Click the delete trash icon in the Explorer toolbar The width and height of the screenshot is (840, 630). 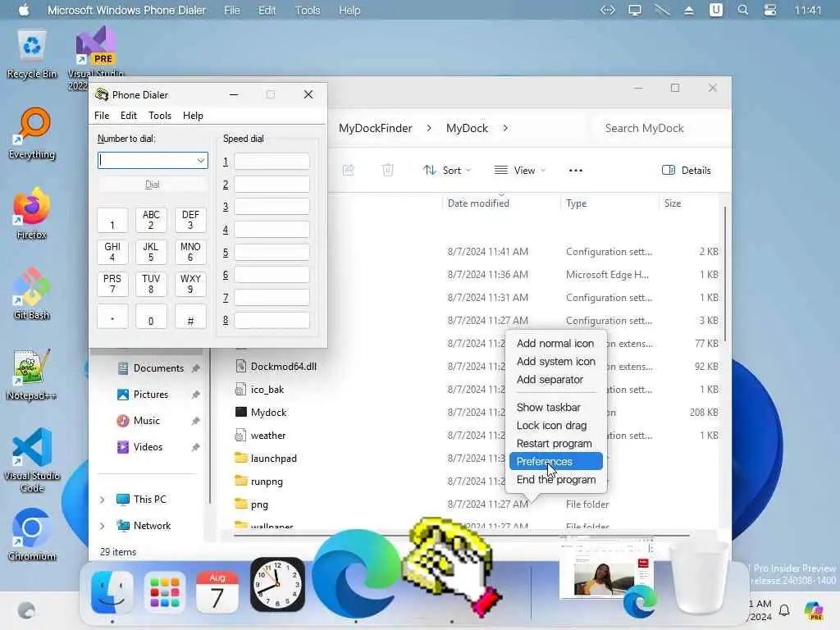[x=388, y=171]
